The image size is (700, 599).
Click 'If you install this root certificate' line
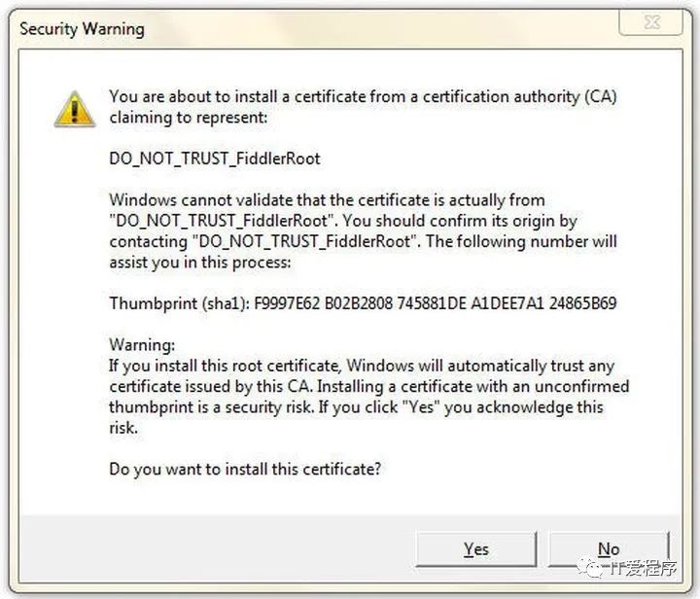pos(362,366)
